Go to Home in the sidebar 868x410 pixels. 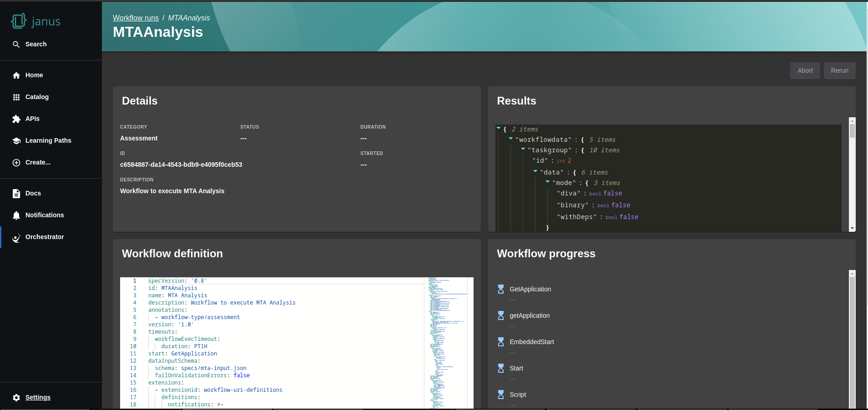click(51, 75)
